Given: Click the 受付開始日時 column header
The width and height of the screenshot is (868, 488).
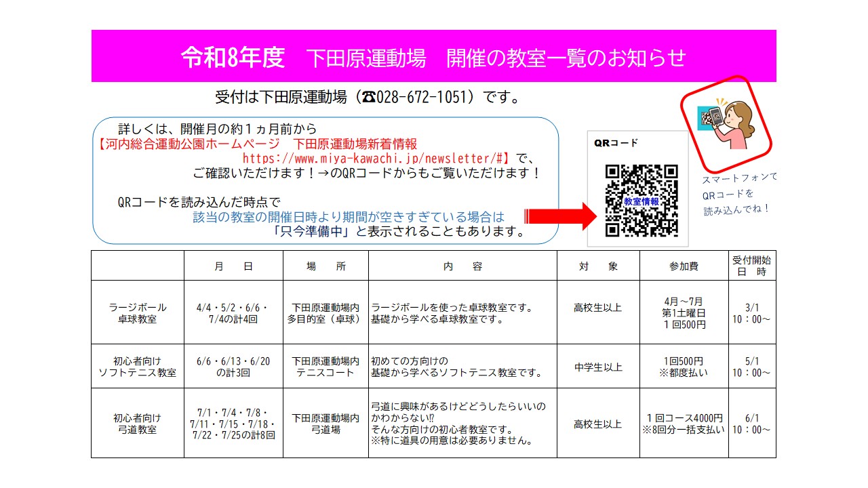Looking at the screenshot, I should pyautogui.click(x=751, y=266).
